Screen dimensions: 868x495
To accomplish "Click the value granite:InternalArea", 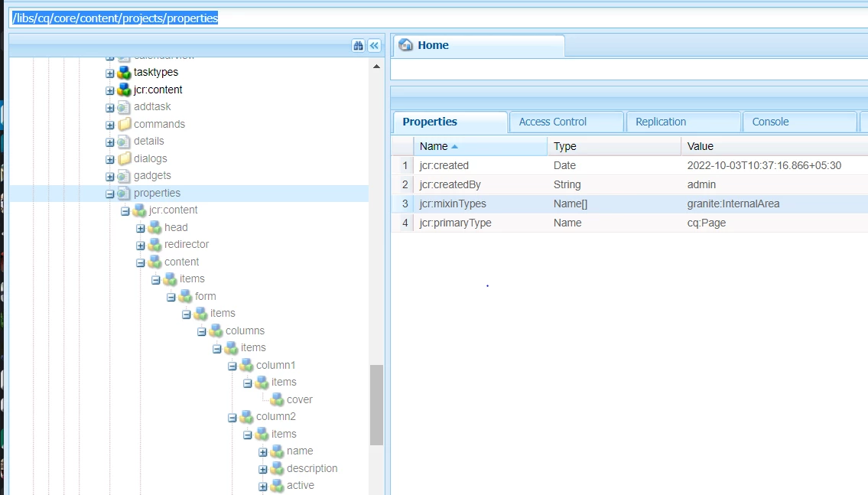I will coord(733,204).
